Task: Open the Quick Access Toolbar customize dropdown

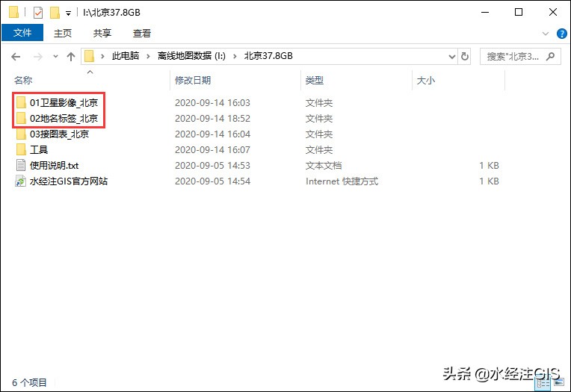Action: pos(68,13)
